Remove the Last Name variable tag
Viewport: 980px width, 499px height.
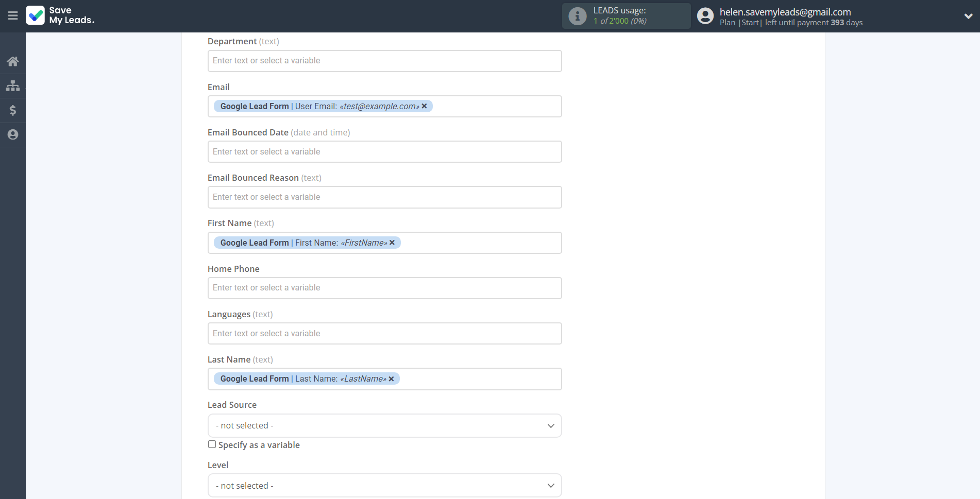392,379
